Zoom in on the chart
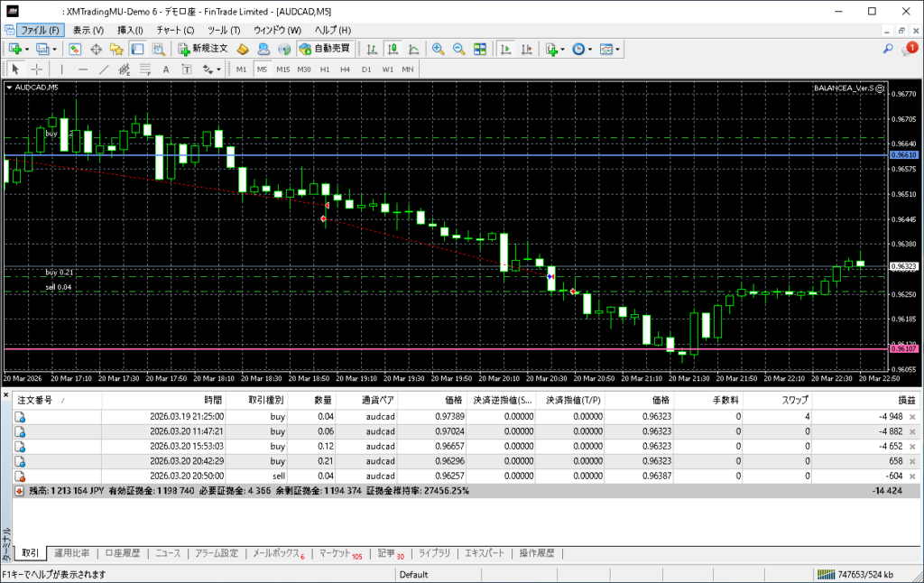 (x=438, y=49)
